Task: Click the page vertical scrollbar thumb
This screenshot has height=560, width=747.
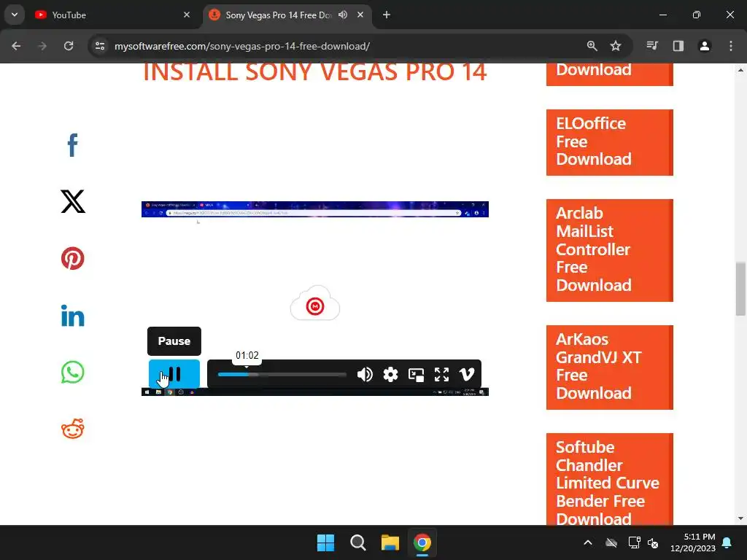Action: pyautogui.click(x=740, y=289)
